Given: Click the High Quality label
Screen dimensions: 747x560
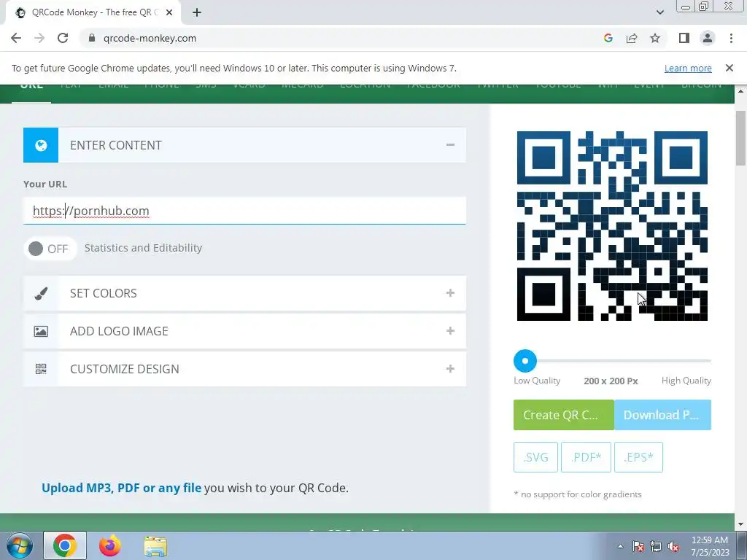Looking at the screenshot, I should [x=686, y=381].
